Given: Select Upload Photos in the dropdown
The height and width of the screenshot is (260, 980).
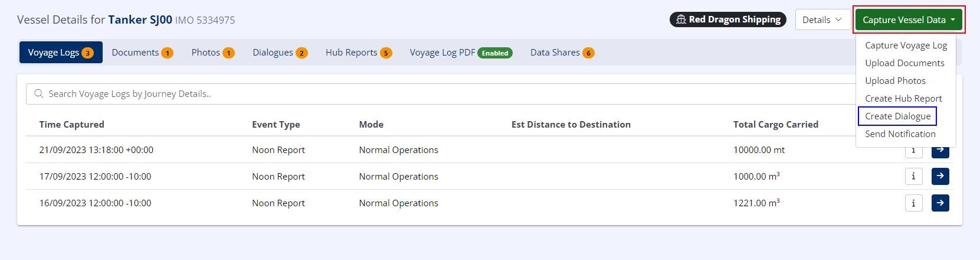Looking at the screenshot, I should [x=895, y=81].
